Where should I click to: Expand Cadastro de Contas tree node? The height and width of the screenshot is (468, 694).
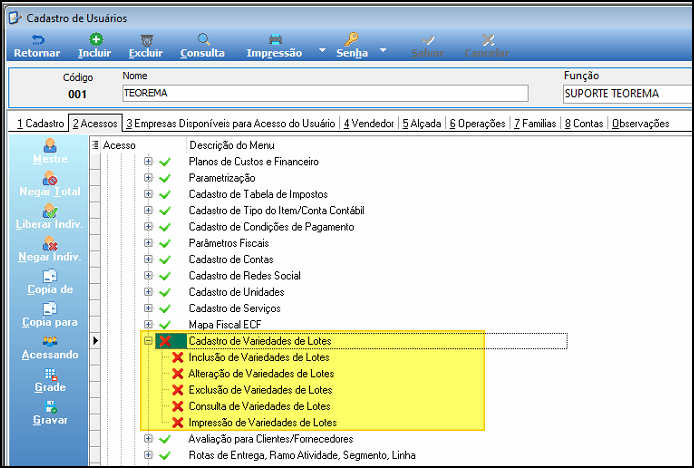point(148,259)
